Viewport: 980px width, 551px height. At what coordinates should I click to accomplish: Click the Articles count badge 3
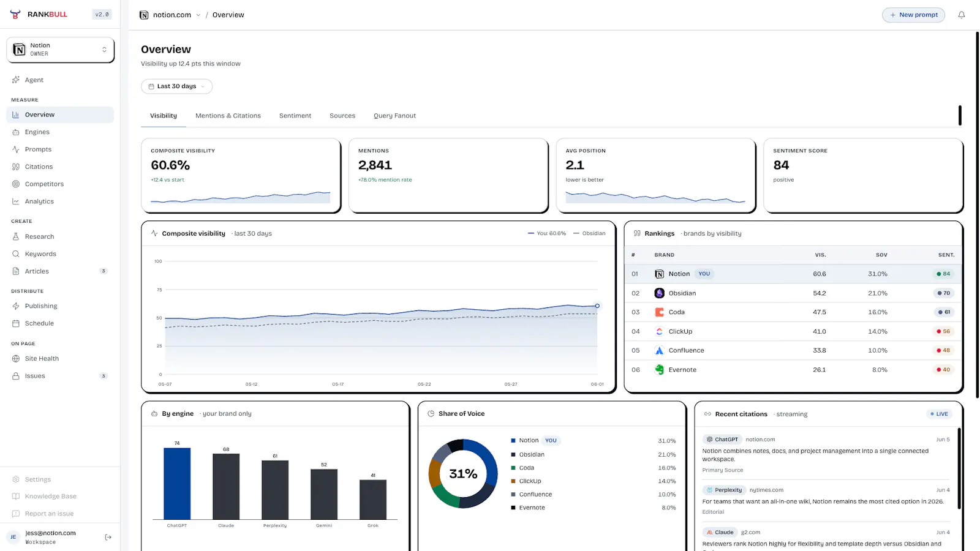click(x=104, y=271)
